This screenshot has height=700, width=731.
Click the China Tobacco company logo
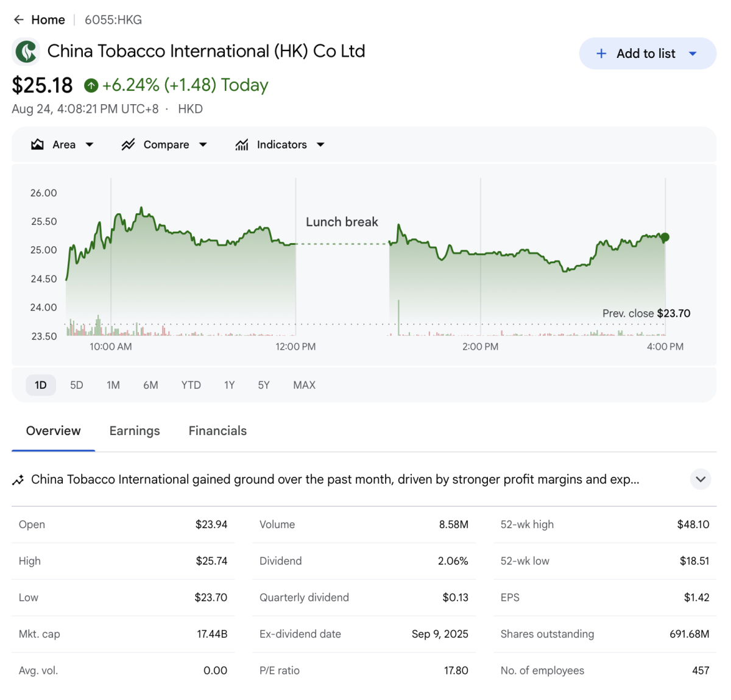point(26,51)
